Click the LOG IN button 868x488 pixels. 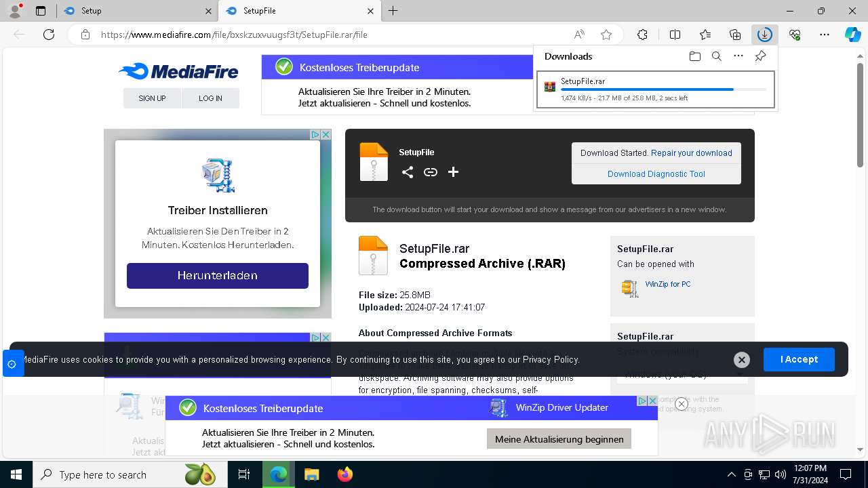(210, 98)
